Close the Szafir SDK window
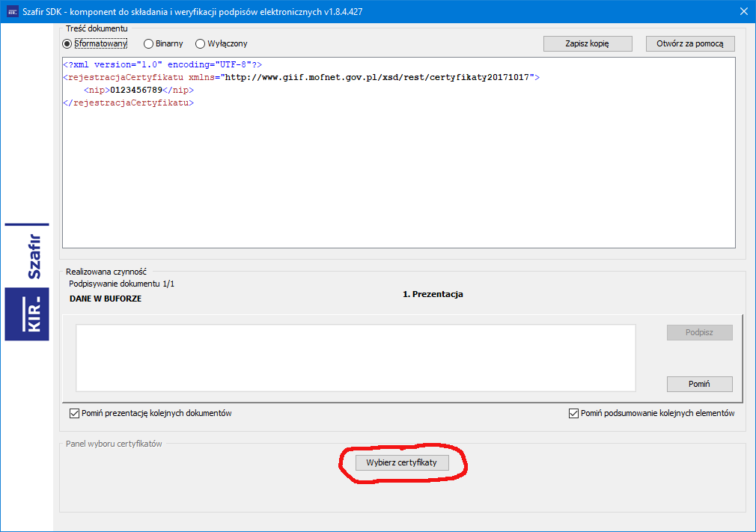Image resolution: width=756 pixels, height=532 pixels. point(743,11)
